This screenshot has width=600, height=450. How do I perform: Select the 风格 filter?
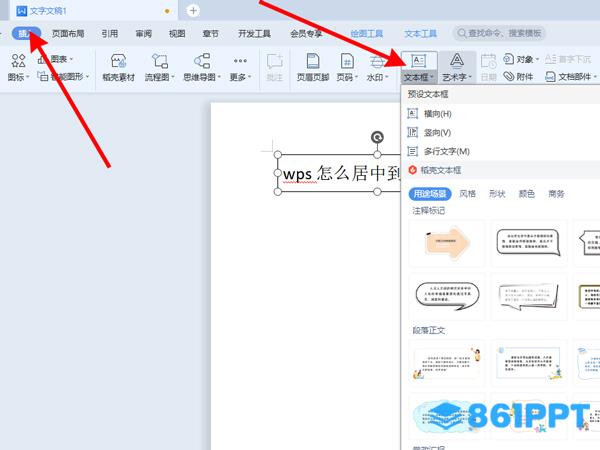coord(468,194)
